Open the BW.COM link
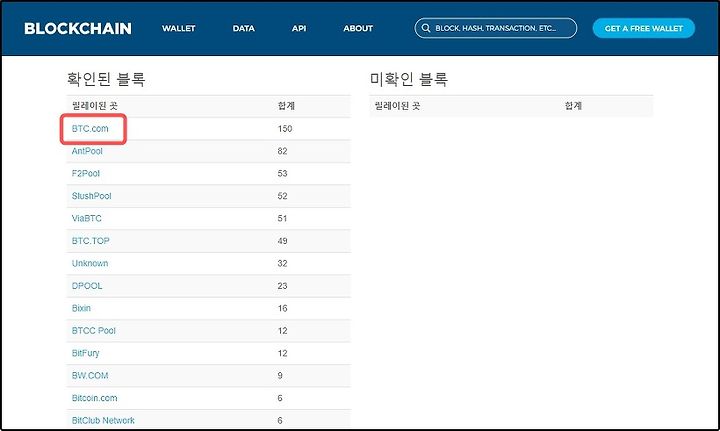This screenshot has height=431, width=720. click(90, 376)
